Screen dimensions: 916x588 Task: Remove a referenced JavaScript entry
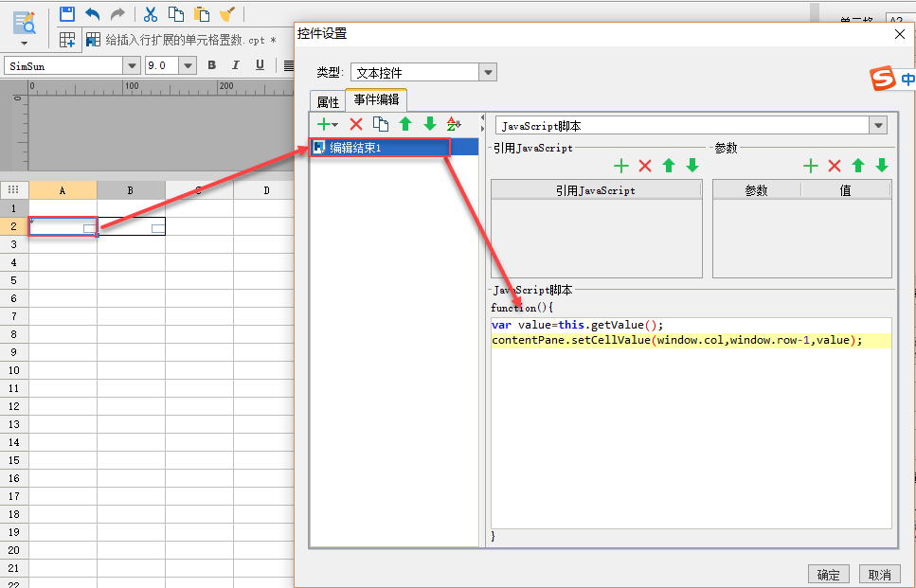645,166
